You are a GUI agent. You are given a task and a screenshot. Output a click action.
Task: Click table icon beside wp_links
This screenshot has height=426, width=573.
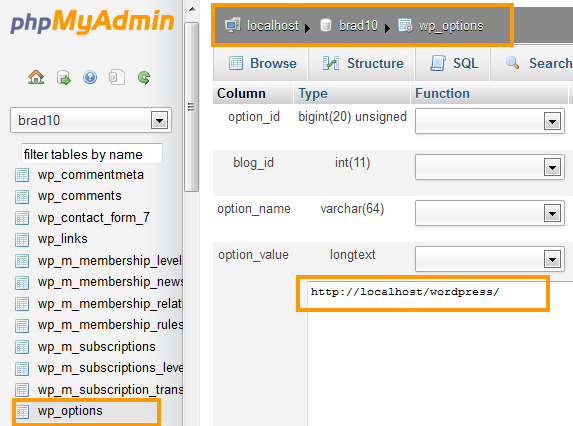[x=22, y=240]
